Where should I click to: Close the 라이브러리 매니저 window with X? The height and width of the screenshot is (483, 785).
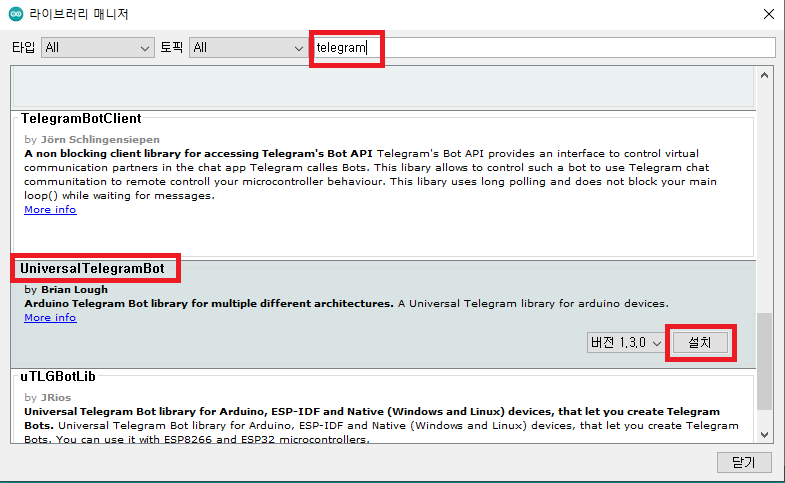click(769, 14)
